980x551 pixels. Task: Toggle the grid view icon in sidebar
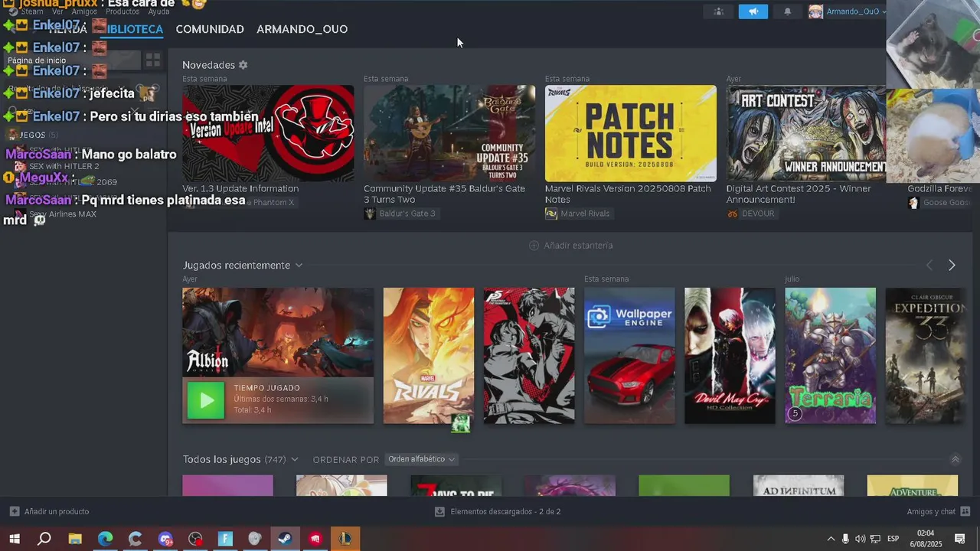tap(153, 60)
